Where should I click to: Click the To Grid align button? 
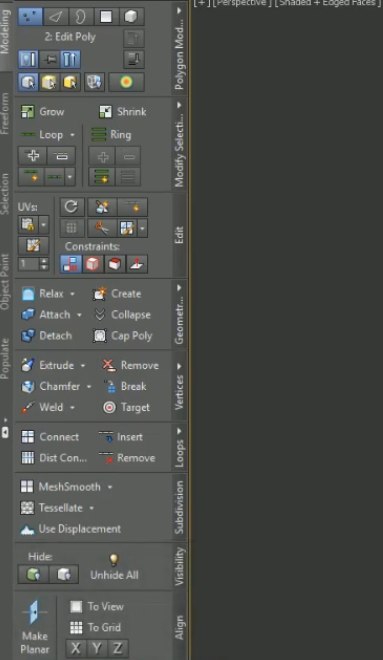click(96, 627)
